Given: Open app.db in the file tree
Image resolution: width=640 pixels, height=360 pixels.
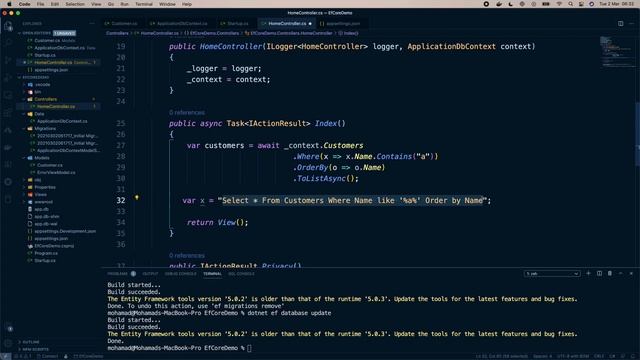Looking at the screenshot, I should click(41, 209).
